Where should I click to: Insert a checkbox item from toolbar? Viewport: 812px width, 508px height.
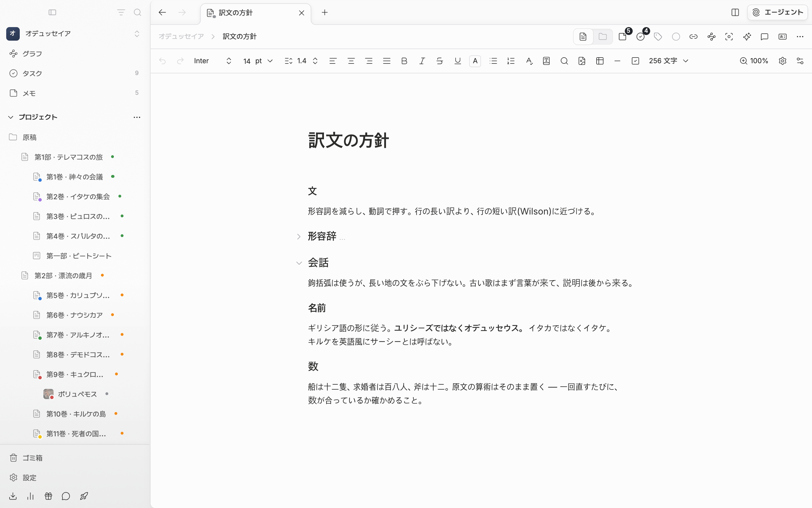click(x=635, y=61)
